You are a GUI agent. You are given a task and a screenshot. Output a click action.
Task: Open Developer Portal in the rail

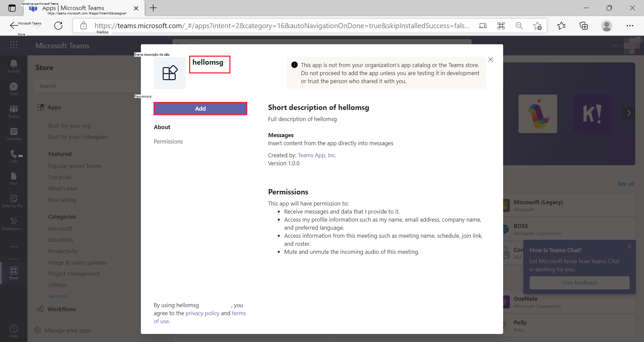click(14, 224)
